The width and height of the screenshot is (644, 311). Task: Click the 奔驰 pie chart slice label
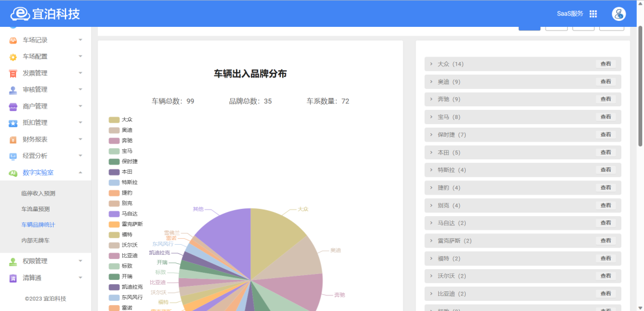pyautogui.click(x=339, y=295)
